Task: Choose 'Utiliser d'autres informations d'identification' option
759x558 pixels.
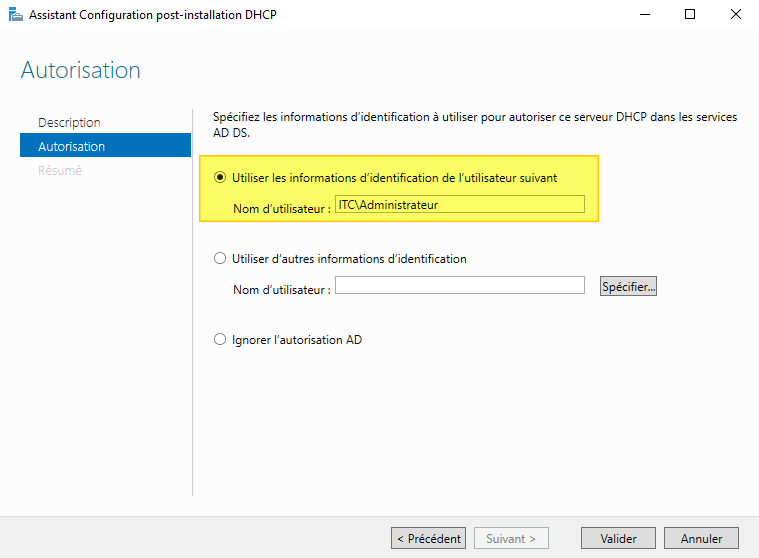Action: 221,259
